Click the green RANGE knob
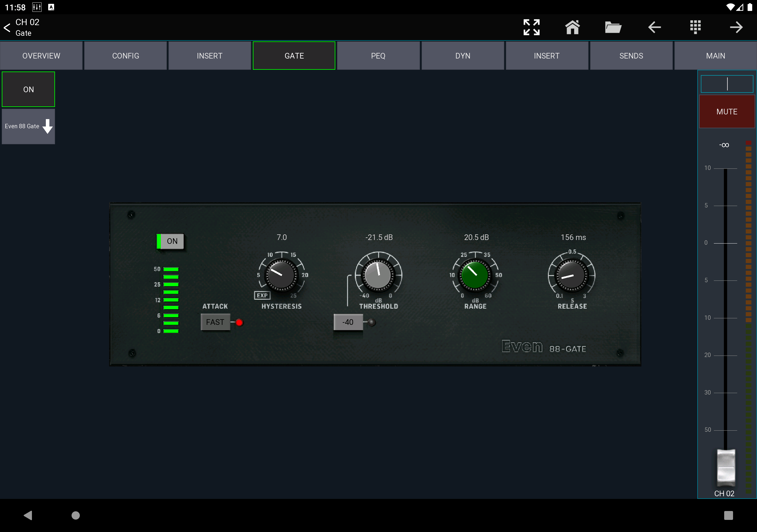This screenshot has width=757, height=532. (x=475, y=275)
